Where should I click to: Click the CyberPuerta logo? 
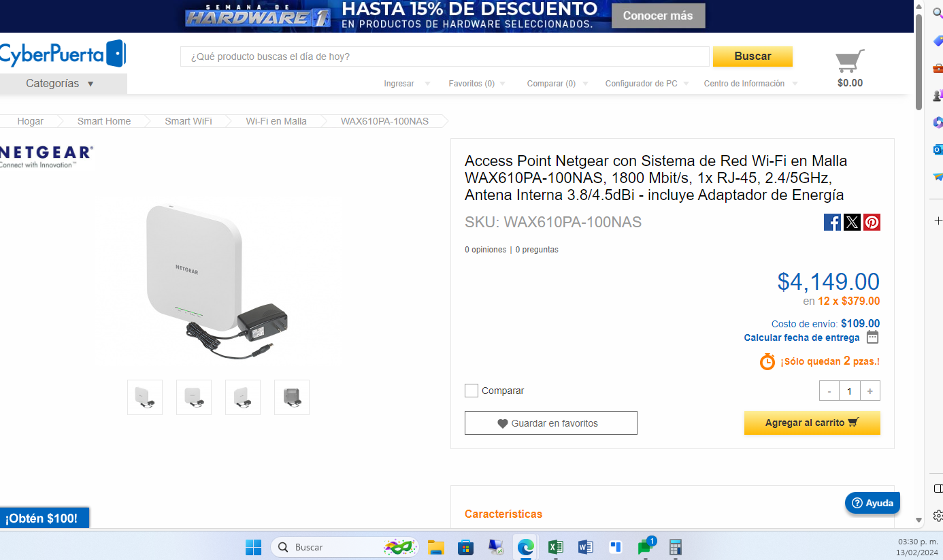62,54
